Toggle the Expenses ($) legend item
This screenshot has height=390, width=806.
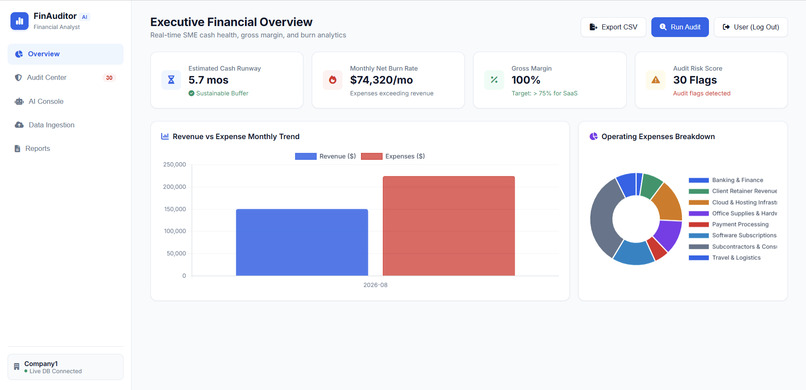point(393,156)
